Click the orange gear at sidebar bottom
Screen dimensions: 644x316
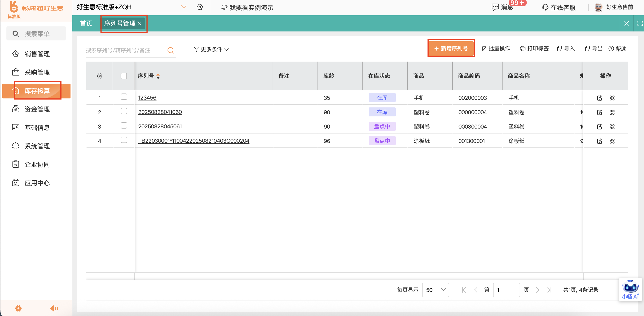pyautogui.click(x=18, y=308)
